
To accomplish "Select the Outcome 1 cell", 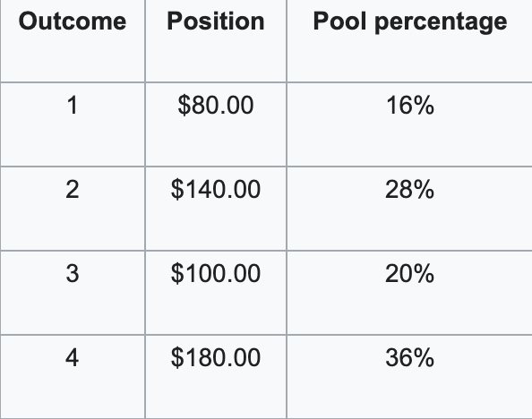I will [73, 124].
